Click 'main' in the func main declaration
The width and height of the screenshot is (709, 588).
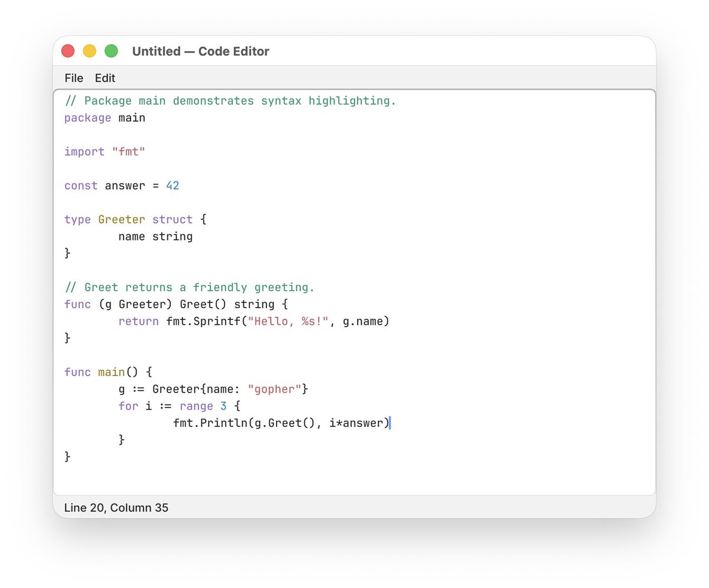pyautogui.click(x=112, y=373)
